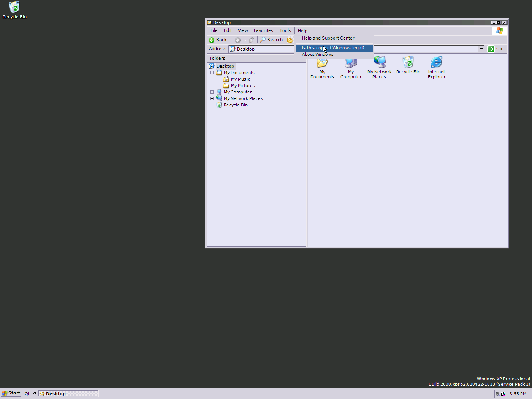Click the second system tray icon
Screen dimensions: 532x399
(x=503, y=394)
